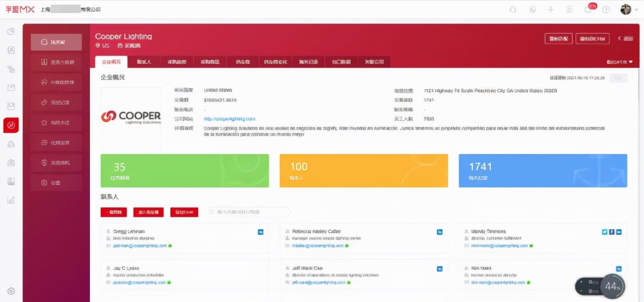
Task: Open the cloud icon with red badge
Action: pyautogui.click(x=588, y=10)
